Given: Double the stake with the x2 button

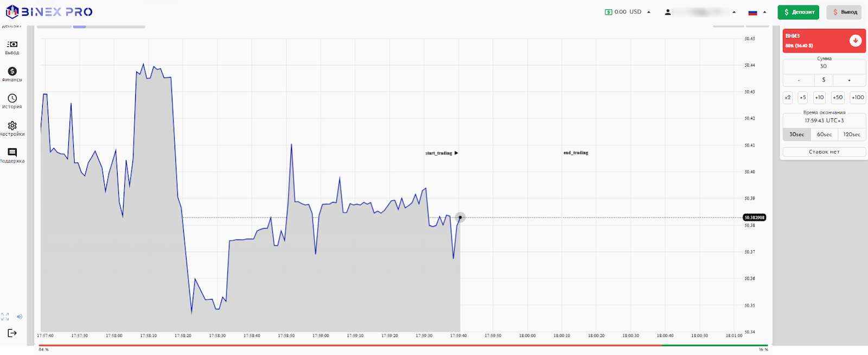Looking at the screenshot, I should click(788, 98).
